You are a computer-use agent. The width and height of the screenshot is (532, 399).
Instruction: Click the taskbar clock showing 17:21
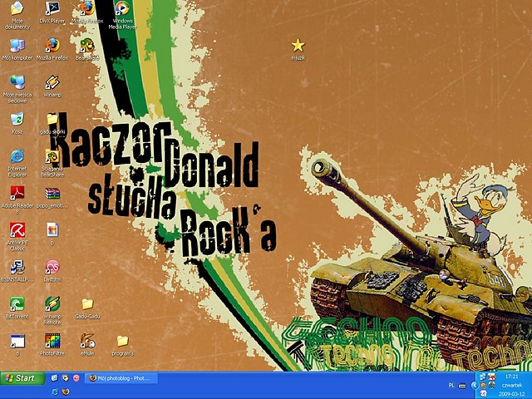512,377
